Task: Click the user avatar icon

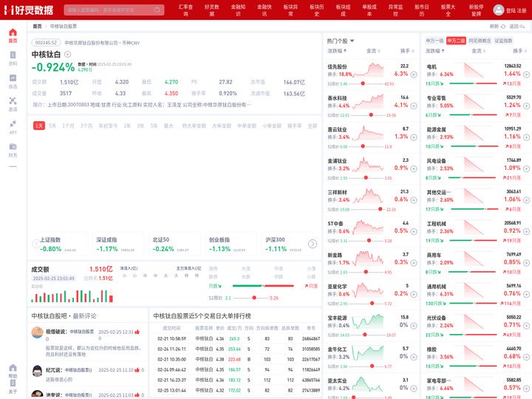Action: (499, 10)
